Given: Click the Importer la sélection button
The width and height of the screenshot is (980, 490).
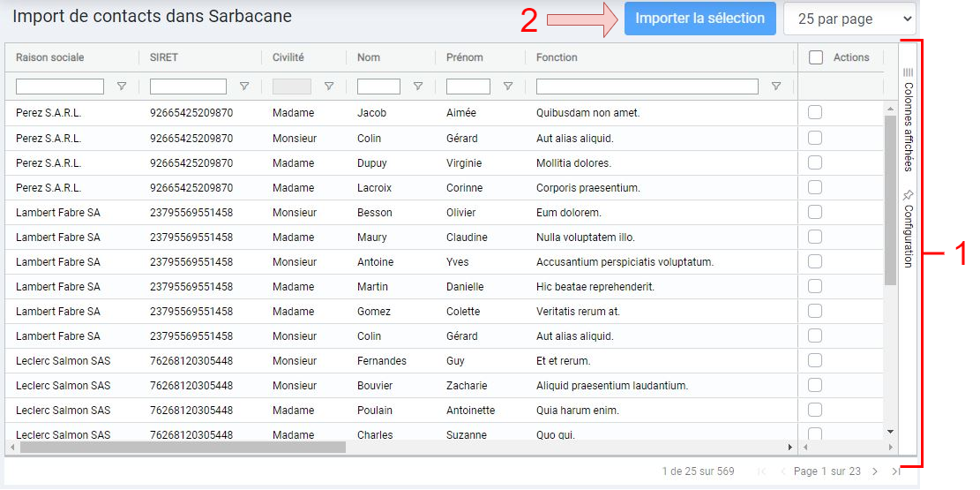Looking at the screenshot, I should 700,19.
